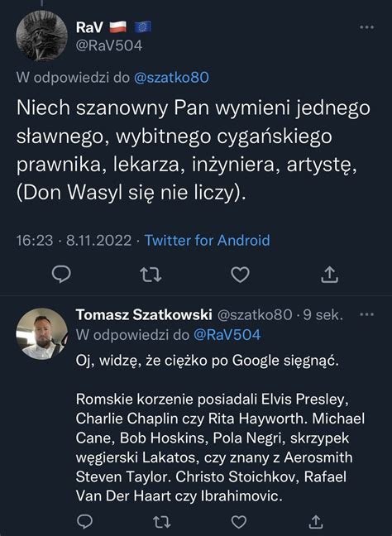Open the Tomasz Szatkowski display name
The image size is (392, 536).
144,314
